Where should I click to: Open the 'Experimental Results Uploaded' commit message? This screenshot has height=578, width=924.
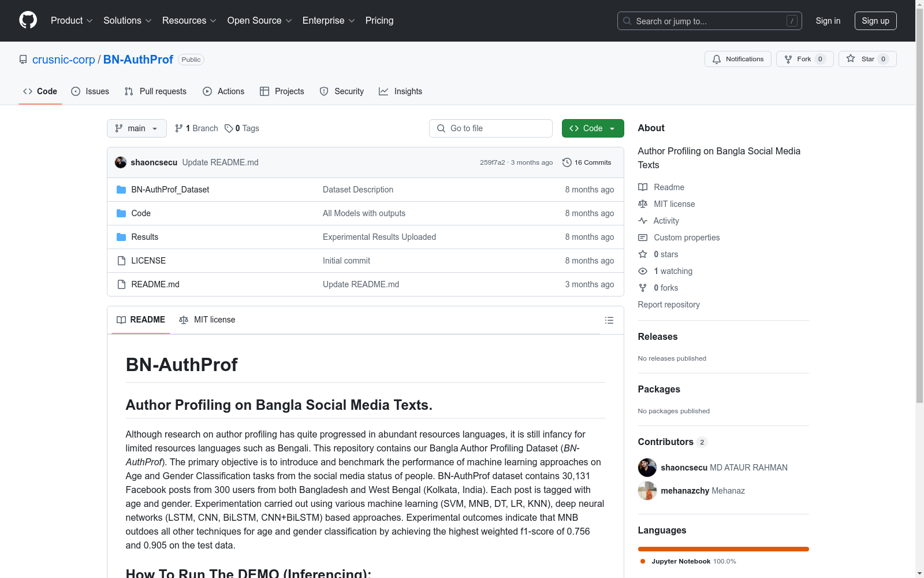pyautogui.click(x=379, y=237)
